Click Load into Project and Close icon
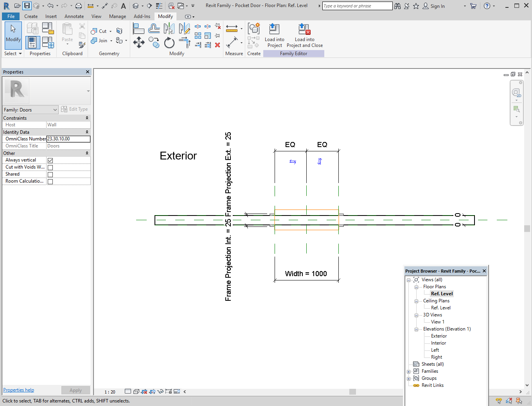532x406 pixels. click(305, 36)
